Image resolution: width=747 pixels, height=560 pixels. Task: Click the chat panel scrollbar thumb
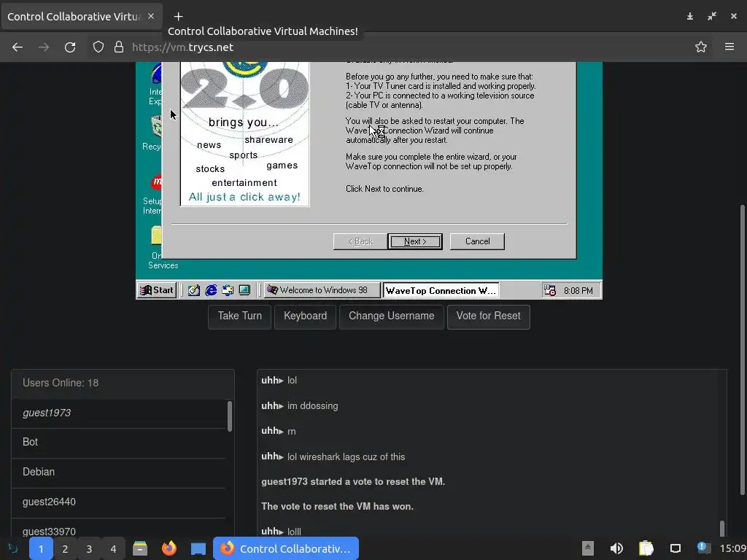click(722, 528)
